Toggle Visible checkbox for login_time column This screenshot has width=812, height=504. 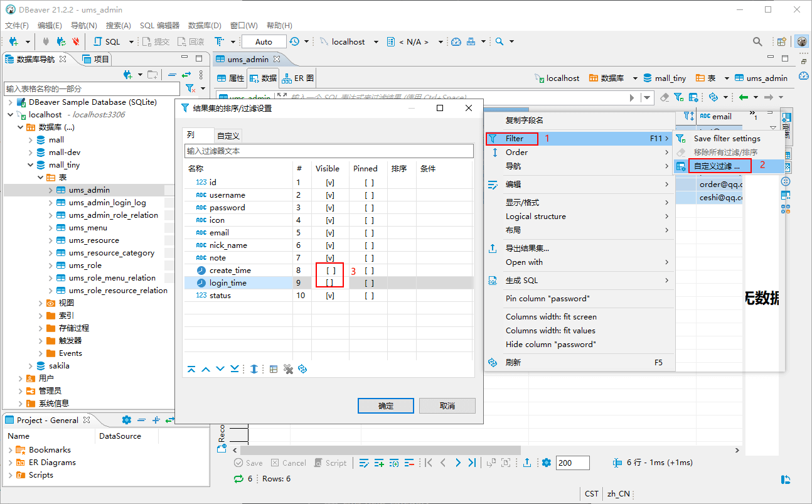pos(330,282)
